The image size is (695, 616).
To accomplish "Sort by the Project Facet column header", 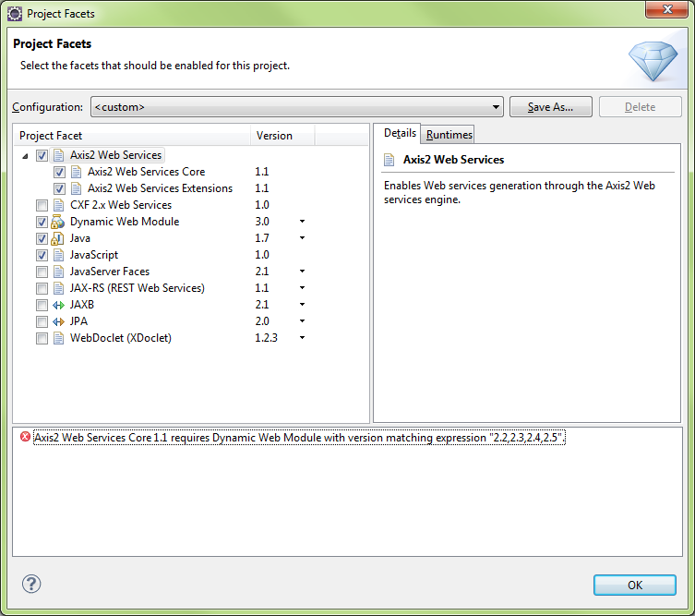I will (133, 135).
